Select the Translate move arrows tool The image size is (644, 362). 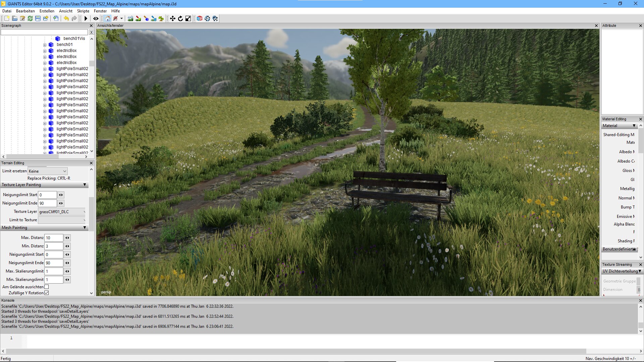[x=172, y=18]
